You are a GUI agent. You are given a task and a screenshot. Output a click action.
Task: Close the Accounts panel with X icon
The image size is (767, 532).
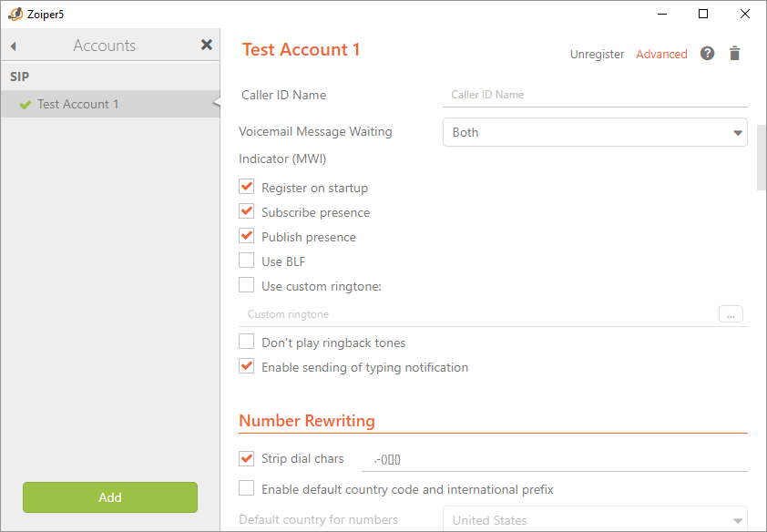tap(207, 45)
